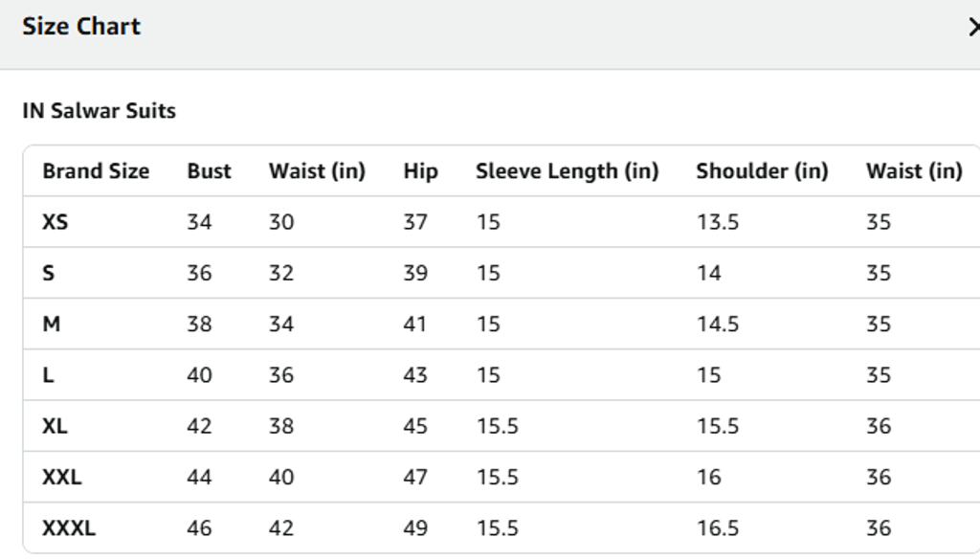Select the hip value 49 for XXXL
The width and height of the screenshot is (980, 560).
[x=415, y=528]
